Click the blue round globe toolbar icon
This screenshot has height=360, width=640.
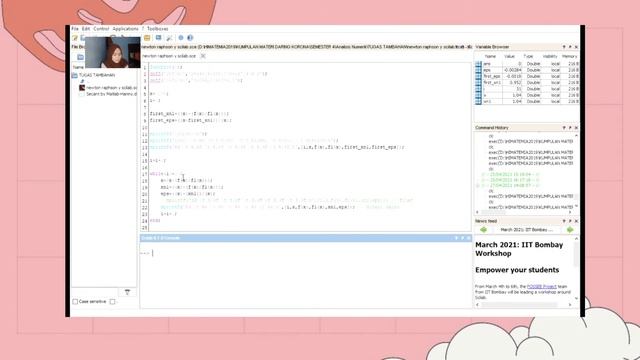pyautogui.click(x=181, y=38)
